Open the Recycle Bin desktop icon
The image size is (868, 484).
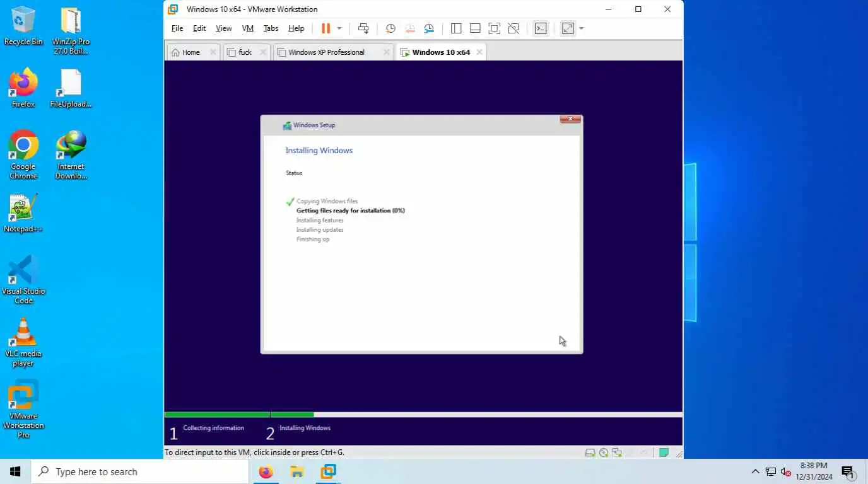click(x=23, y=26)
